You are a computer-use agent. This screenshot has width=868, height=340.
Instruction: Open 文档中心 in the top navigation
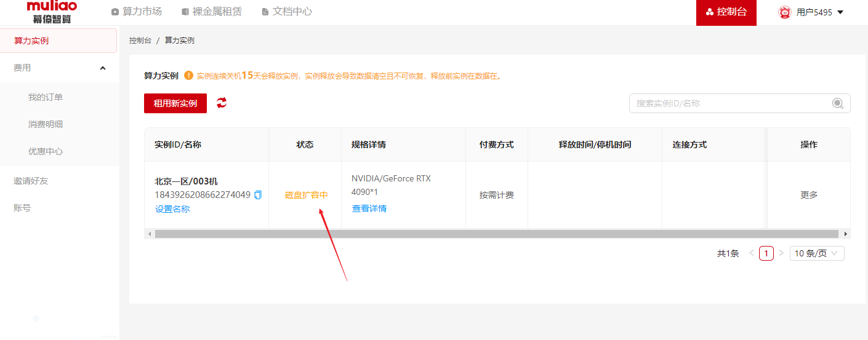point(287,12)
